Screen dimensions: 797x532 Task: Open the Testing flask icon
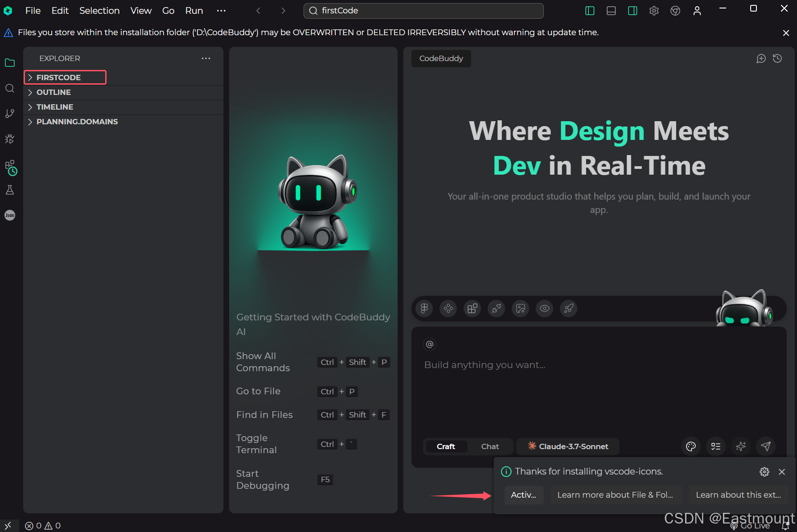coord(10,190)
